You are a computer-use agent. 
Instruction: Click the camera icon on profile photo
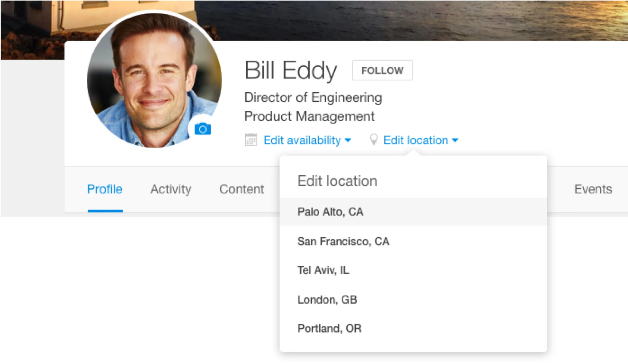pyautogui.click(x=203, y=129)
